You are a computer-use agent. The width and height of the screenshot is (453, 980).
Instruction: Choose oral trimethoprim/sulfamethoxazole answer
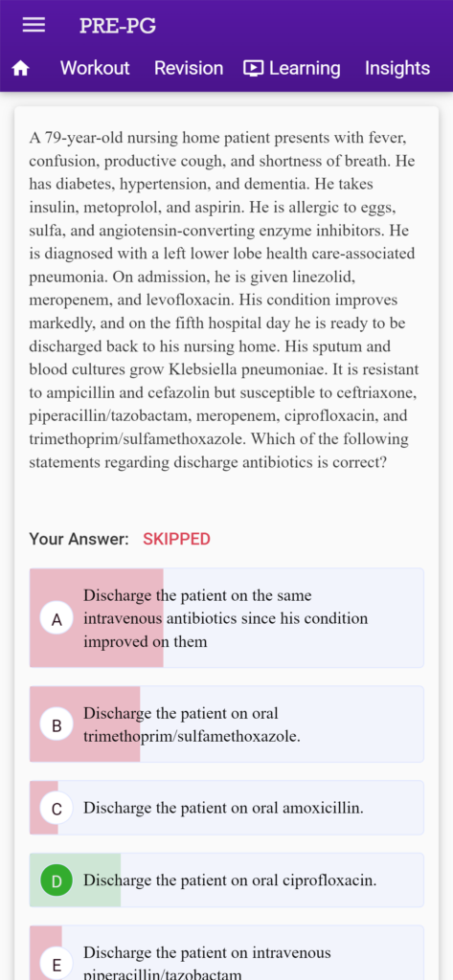[226, 724]
